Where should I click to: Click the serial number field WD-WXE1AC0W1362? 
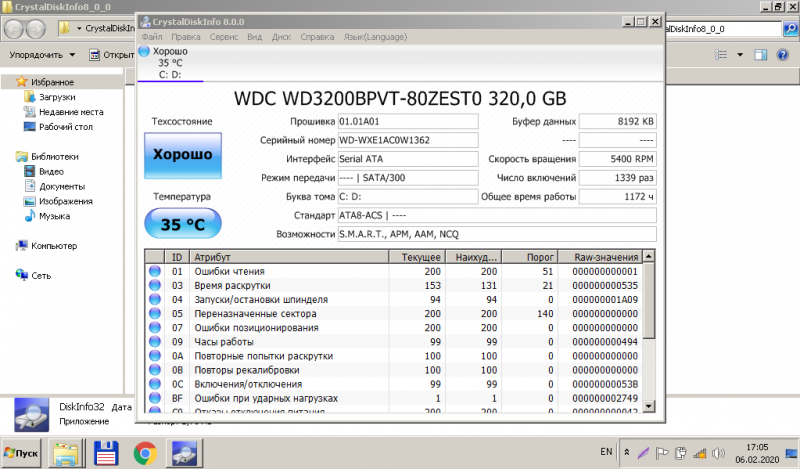pyautogui.click(x=408, y=140)
